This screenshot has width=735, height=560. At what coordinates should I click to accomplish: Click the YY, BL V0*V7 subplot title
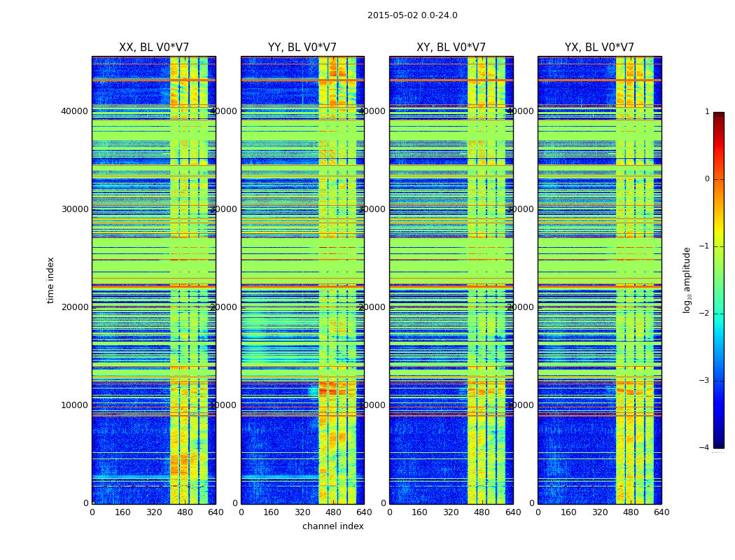pos(302,48)
